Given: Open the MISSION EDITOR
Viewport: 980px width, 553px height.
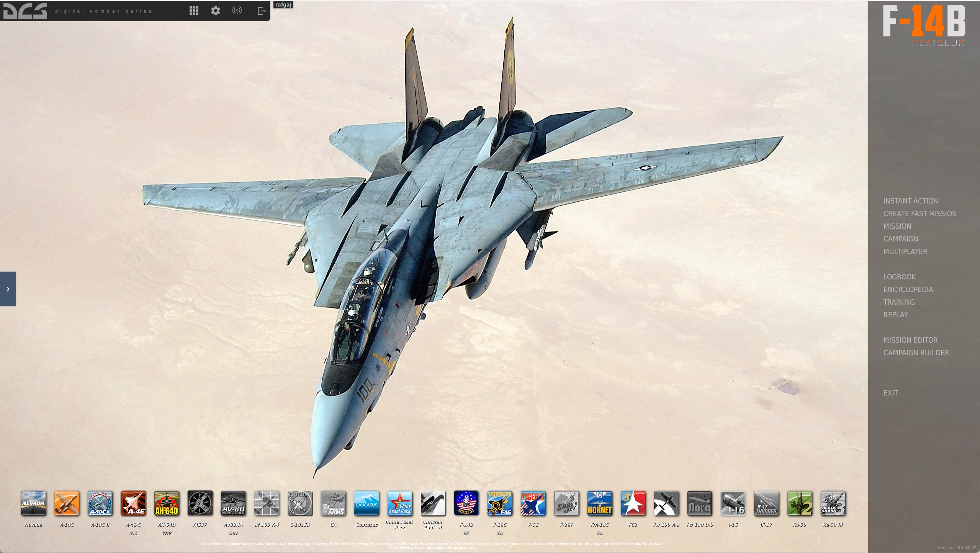Looking at the screenshot, I should click(x=910, y=340).
